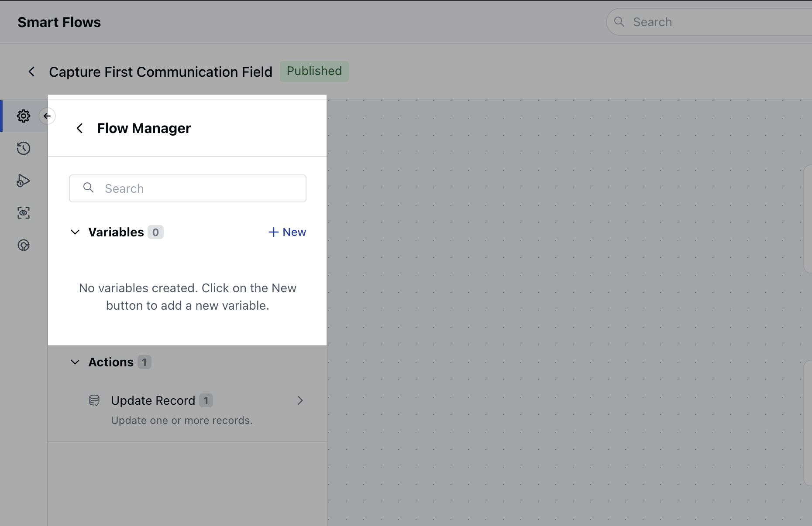
Task: Open the flow analytics chart icon
Action: pos(24,245)
